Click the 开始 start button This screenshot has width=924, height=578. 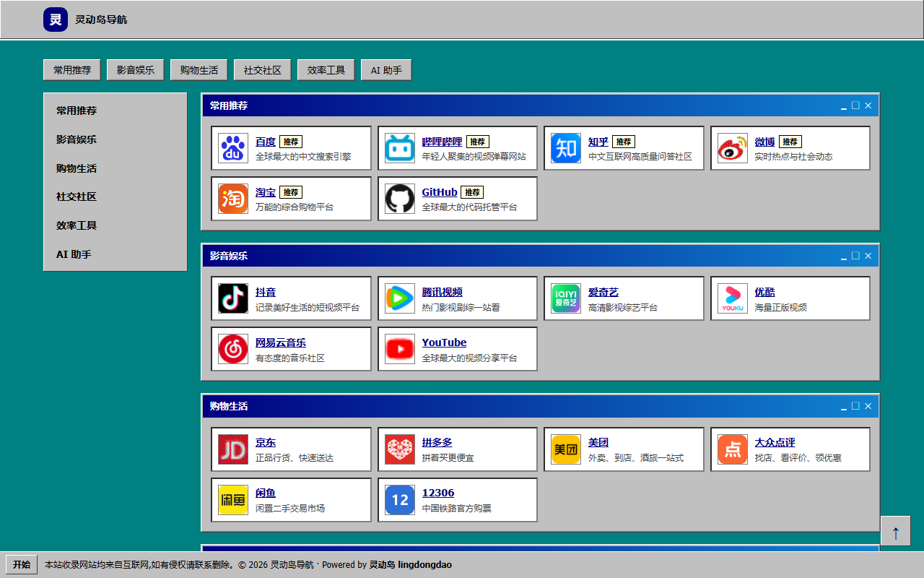click(22, 564)
